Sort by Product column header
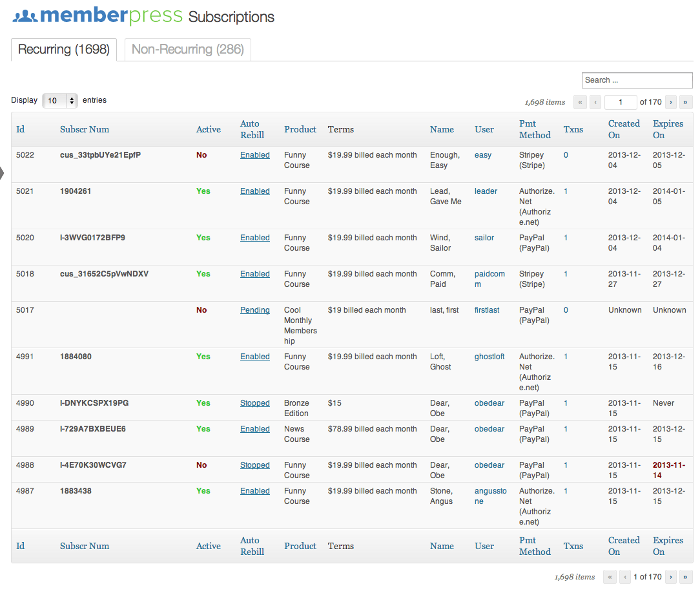The height and width of the screenshot is (595, 700). coord(300,130)
